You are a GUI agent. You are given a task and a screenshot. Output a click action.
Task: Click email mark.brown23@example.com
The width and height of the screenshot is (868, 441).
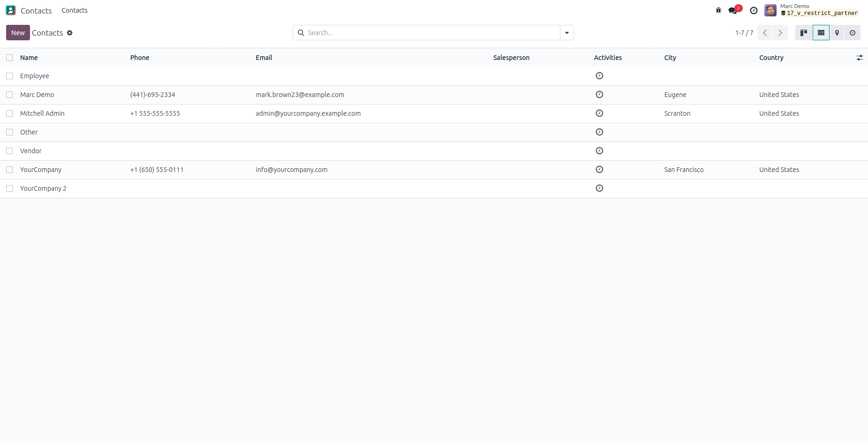coord(300,95)
